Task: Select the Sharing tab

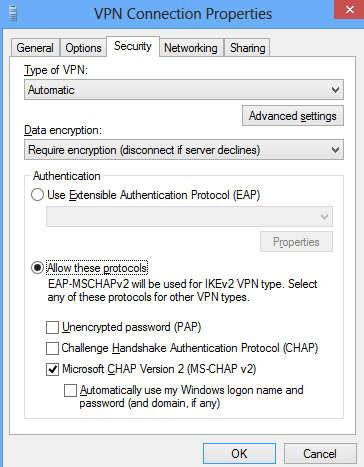Action: tap(247, 48)
